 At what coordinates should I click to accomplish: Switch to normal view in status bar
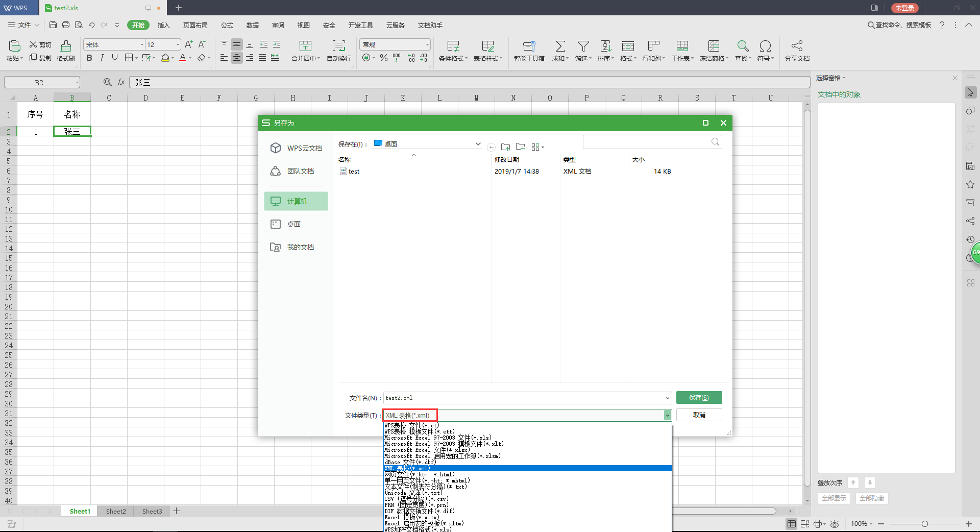tap(792, 524)
